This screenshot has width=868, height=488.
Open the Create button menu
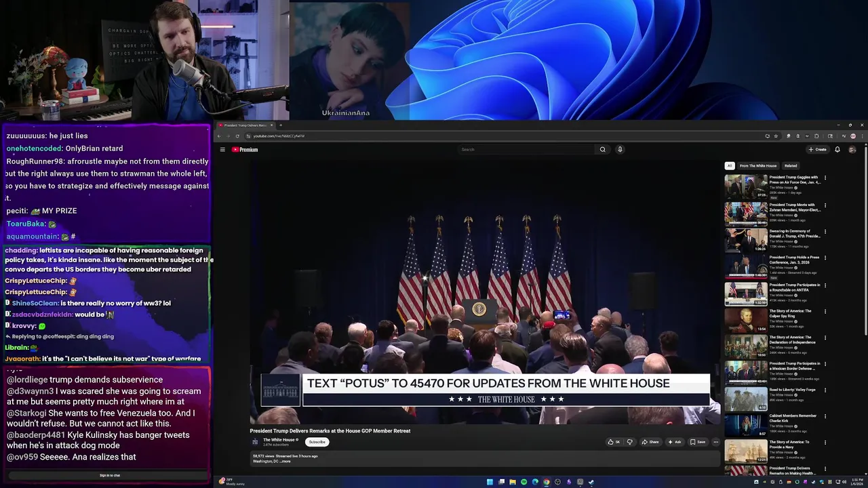pyautogui.click(x=817, y=150)
